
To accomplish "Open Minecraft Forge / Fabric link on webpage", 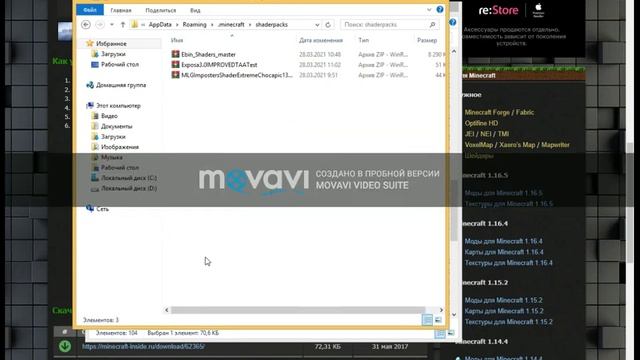I will (499, 112).
